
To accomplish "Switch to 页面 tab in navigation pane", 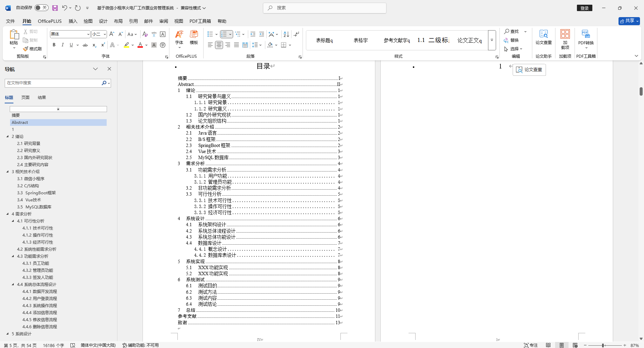I will pyautogui.click(x=25, y=97).
